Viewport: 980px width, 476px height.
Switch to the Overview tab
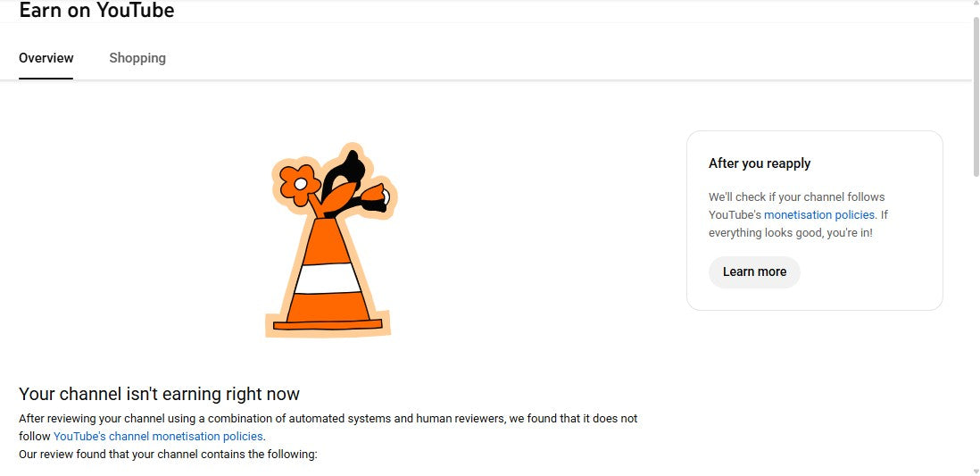46,58
